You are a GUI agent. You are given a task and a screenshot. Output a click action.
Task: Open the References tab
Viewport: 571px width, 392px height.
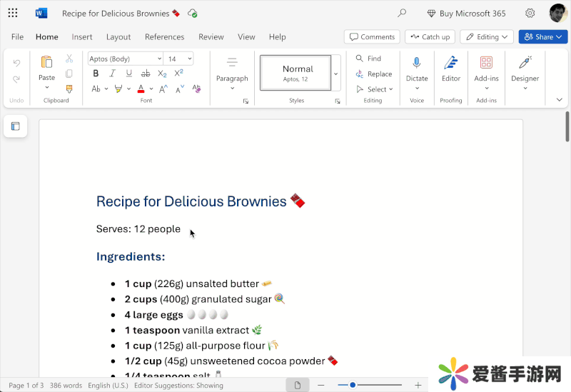(x=165, y=37)
